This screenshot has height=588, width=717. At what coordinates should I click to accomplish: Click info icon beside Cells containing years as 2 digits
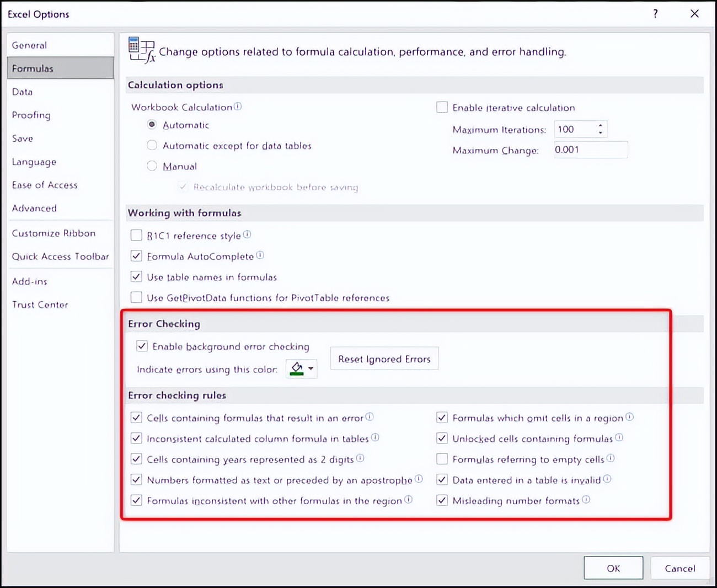click(x=360, y=458)
